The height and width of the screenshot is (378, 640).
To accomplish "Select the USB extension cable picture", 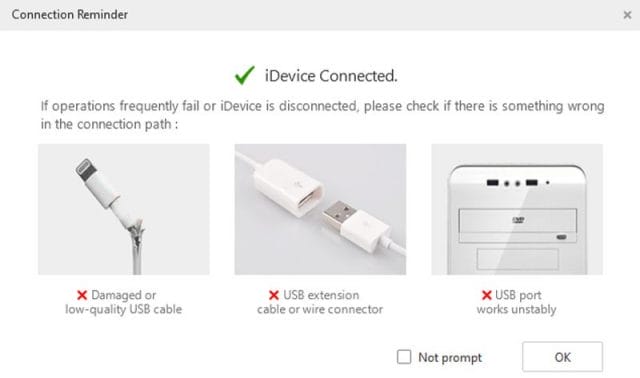I will 320,209.
